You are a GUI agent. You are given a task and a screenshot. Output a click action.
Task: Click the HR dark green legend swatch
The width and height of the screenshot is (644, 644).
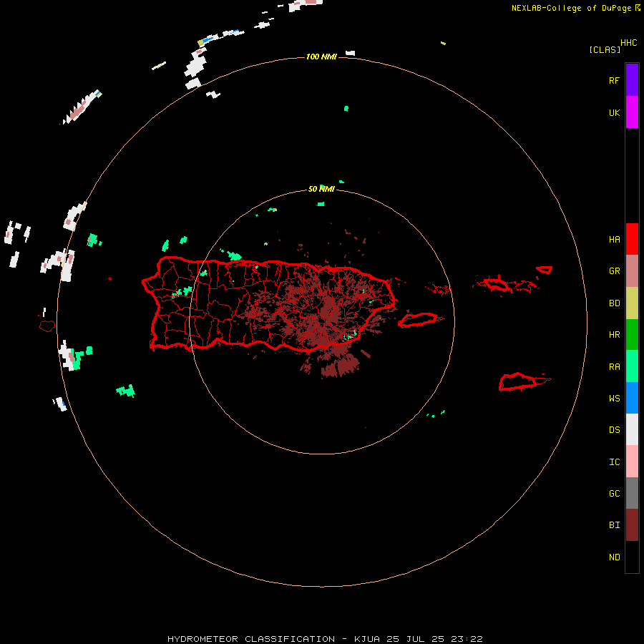click(632, 334)
